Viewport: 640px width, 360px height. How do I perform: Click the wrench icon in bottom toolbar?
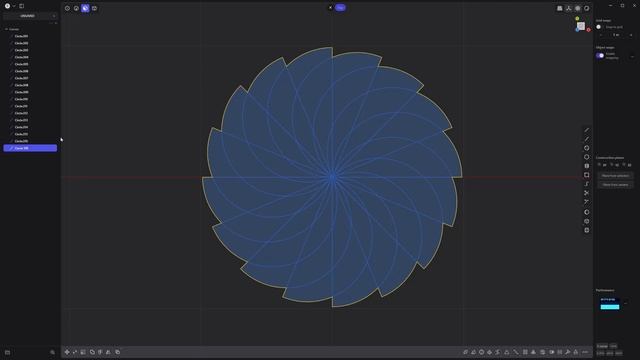(x=568, y=352)
